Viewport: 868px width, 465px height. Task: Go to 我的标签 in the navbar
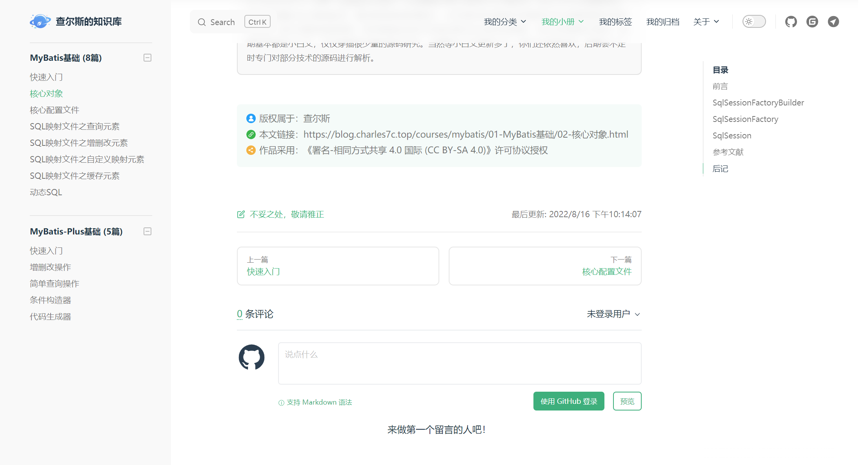pyautogui.click(x=615, y=22)
